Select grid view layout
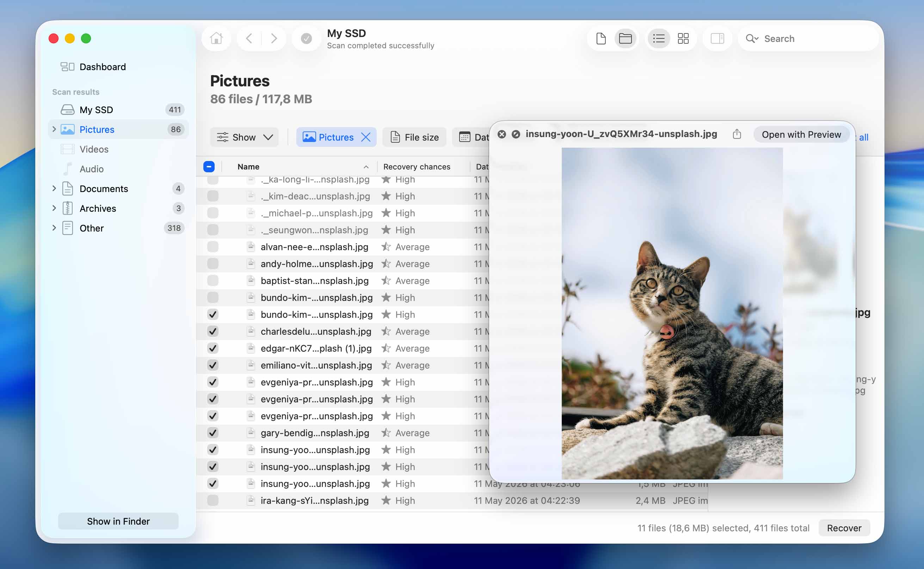 683,38
